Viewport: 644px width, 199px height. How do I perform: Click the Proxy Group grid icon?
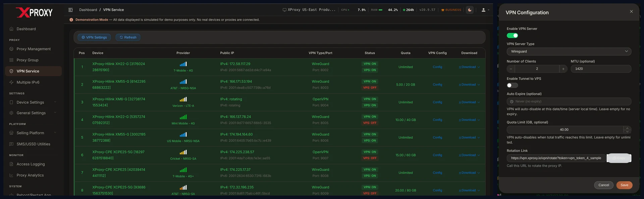pyautogui.click(x=11, y=60)
